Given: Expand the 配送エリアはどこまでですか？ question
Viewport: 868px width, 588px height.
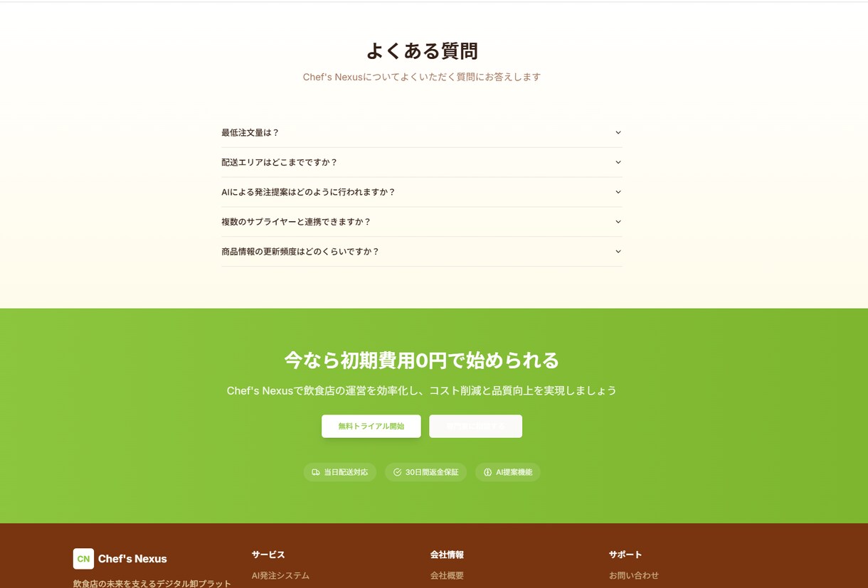Looking at the screenshot, I should click(422, 162).
